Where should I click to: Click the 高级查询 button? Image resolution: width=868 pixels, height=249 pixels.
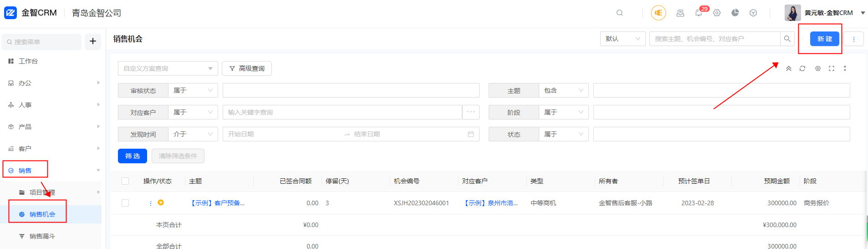[x=246, y=68]
